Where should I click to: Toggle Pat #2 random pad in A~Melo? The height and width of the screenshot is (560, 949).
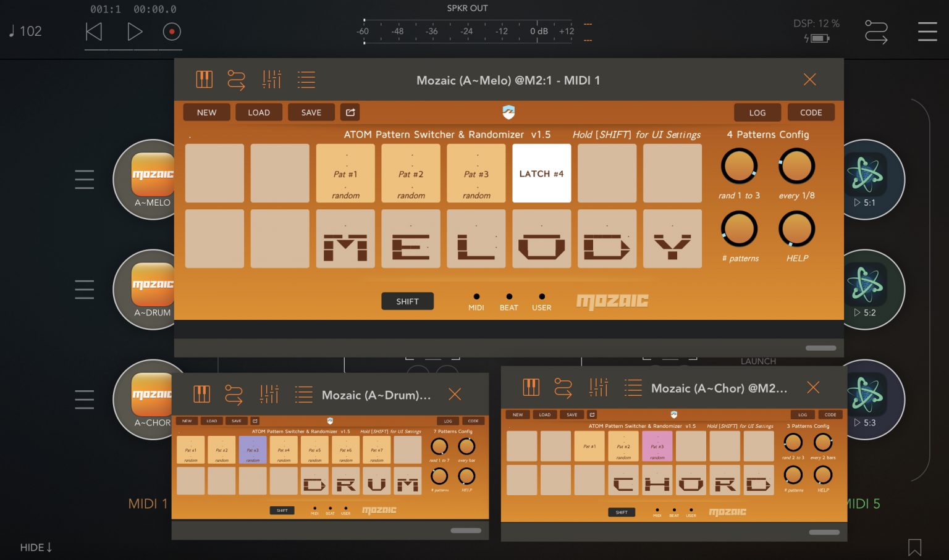(411, 173)
